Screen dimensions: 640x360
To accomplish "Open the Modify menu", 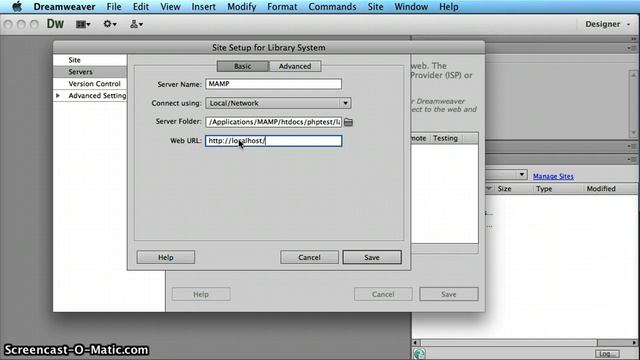I will (242, 7).
